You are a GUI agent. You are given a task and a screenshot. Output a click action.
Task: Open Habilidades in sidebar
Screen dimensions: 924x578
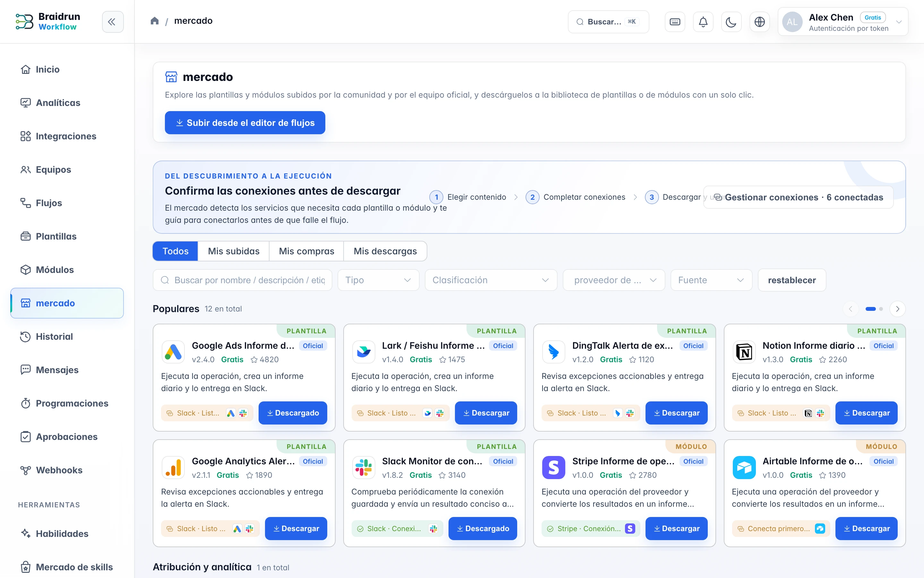point(67,534)
